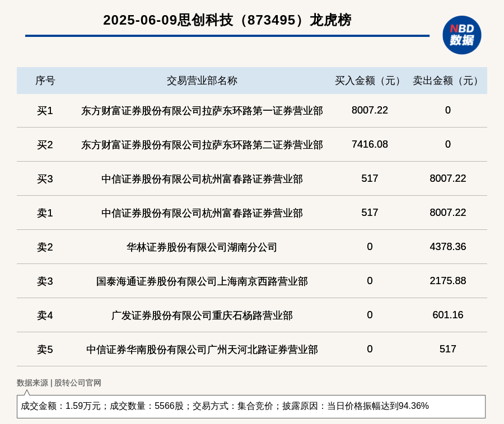504x424 pixels.
Task: Click 广发证券重庆石杨路营业部 name
Action: 202,315
